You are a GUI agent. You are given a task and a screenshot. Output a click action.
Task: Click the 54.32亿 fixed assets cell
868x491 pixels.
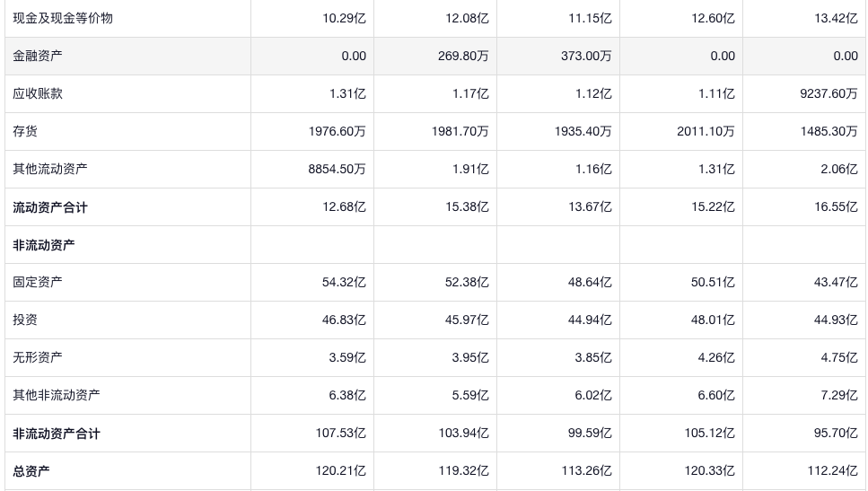pyautogui.click(x=344, y=282)
